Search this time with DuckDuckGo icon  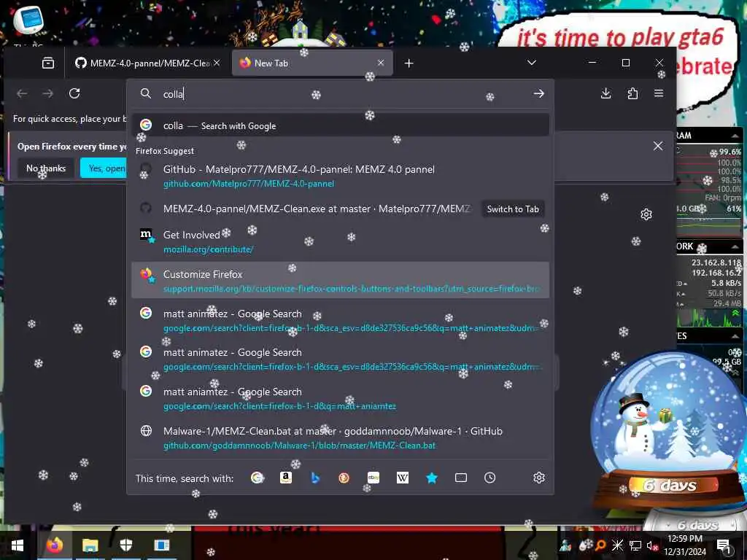pos(344,478)
